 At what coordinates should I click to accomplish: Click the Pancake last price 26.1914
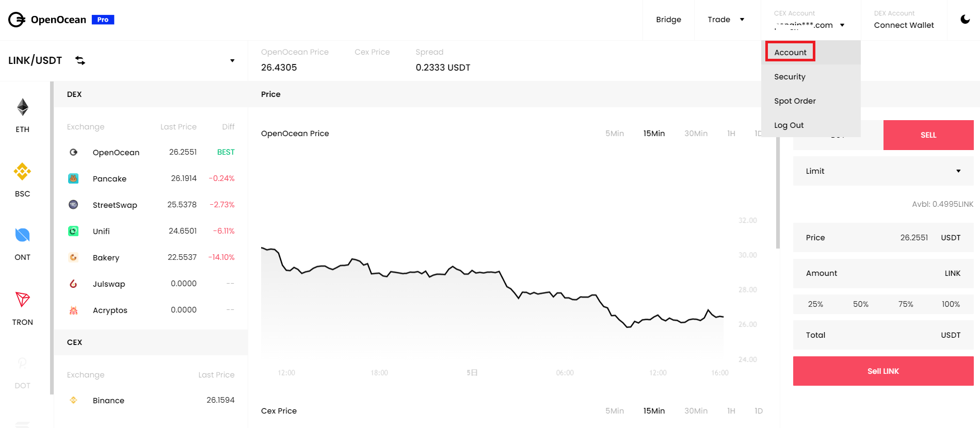point(184,178)
